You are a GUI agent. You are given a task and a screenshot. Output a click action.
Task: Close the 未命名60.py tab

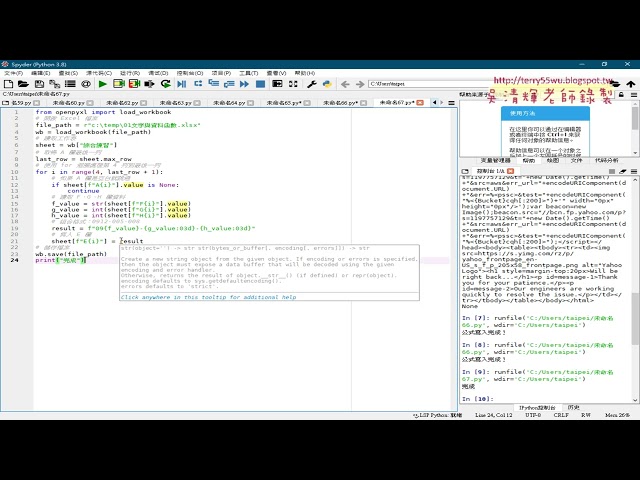coord(90,103)
